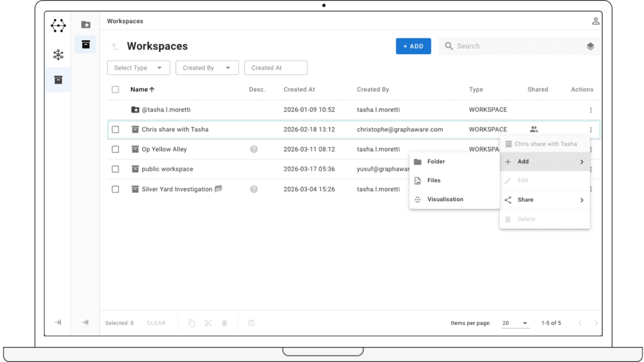Click the cut scissors icon in the bottom toolbar
The width and height of the screenshot is (644, 362).
tap(208, 323)
